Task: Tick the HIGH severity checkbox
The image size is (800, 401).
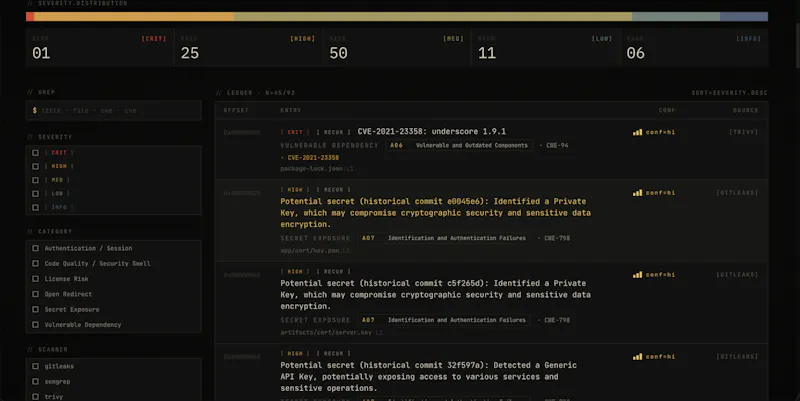Action: click(x=35, y=166)
